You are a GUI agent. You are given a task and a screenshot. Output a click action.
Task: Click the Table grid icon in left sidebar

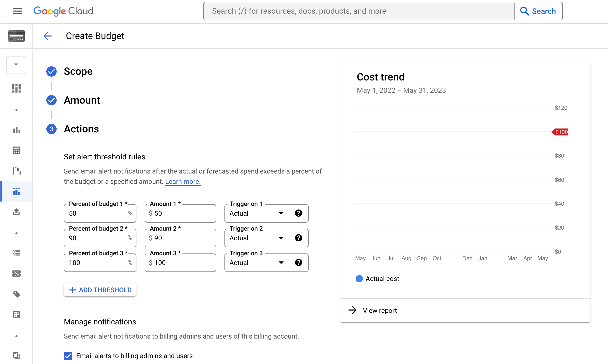(16, 150)
